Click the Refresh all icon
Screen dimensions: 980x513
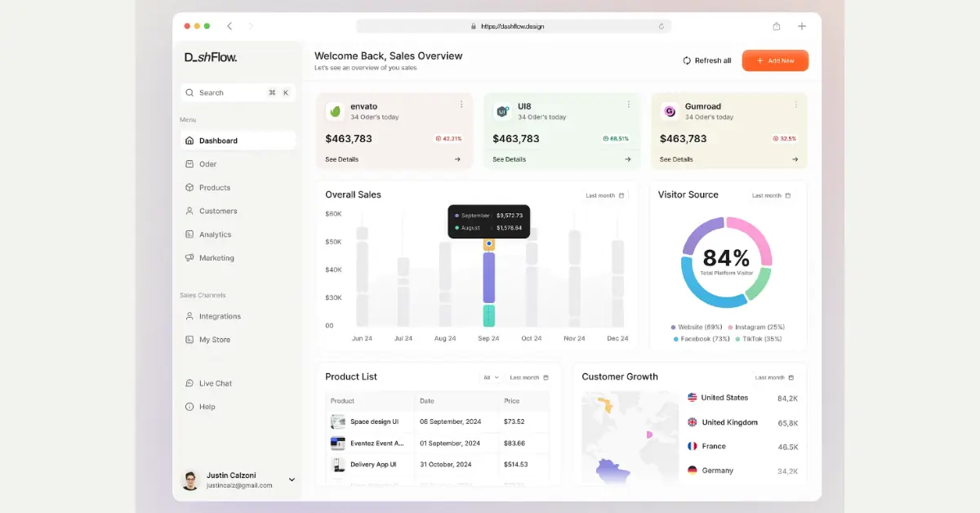(x=687, y=60)
